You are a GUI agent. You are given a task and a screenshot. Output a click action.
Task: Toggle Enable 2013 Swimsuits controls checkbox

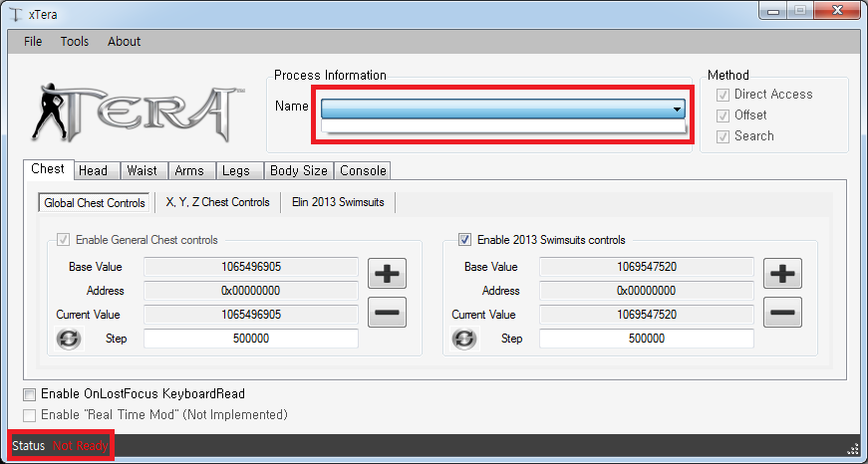coord(464,239)
